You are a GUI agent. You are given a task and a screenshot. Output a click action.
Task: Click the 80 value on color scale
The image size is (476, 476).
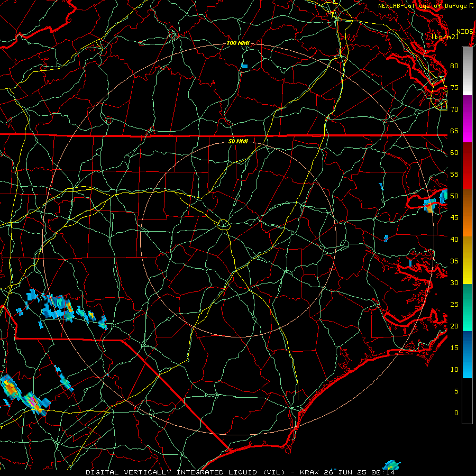click(x=454, y=66)
